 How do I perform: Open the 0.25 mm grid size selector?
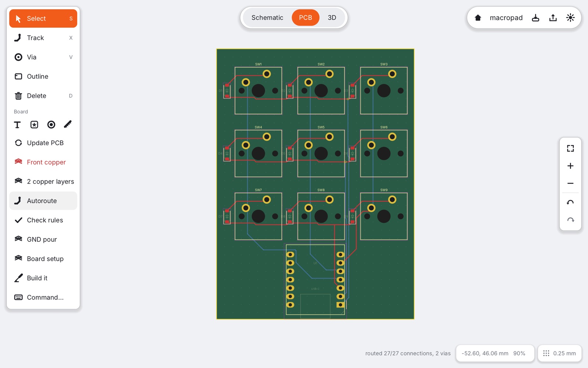click(x=559, y=353)
